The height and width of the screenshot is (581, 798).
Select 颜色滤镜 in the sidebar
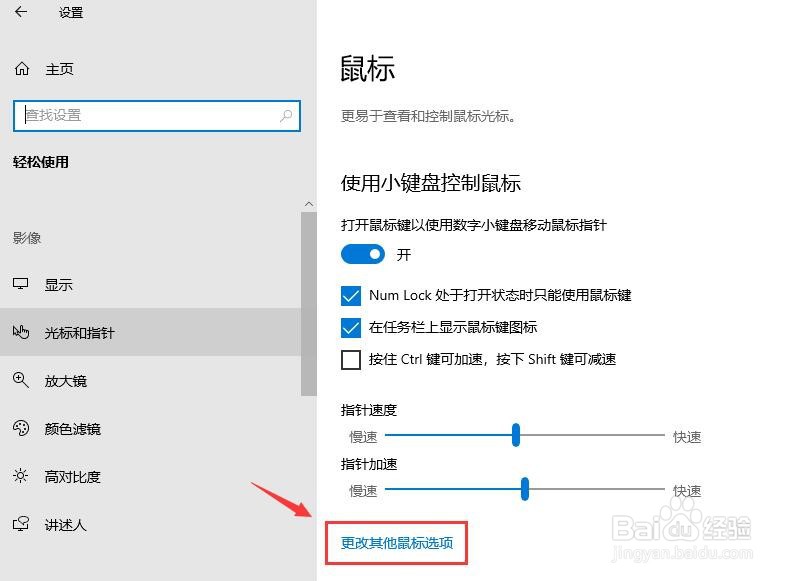click(151, 428)
